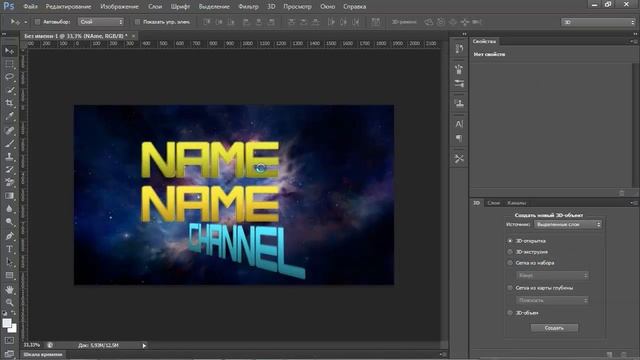Click the foreground color swatch
Viewport: 640px width, 360px height.
pyautogui.click(x=6, y=322)
